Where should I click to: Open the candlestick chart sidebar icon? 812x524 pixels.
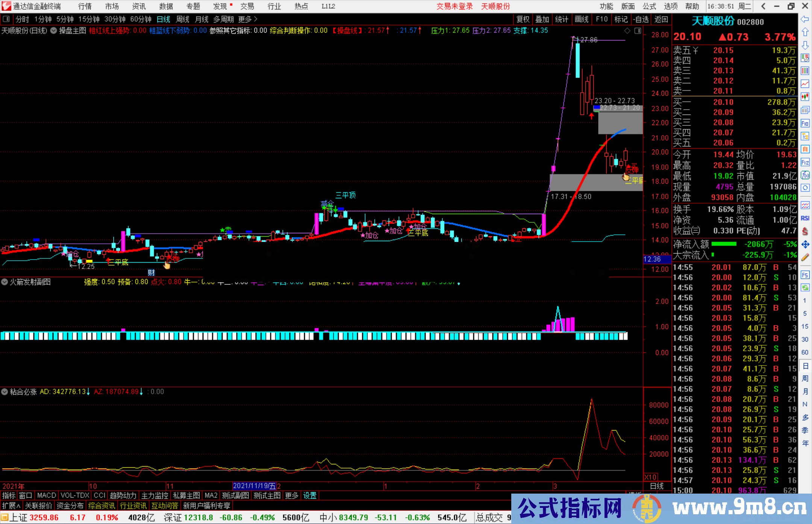(x=805, y=97)
